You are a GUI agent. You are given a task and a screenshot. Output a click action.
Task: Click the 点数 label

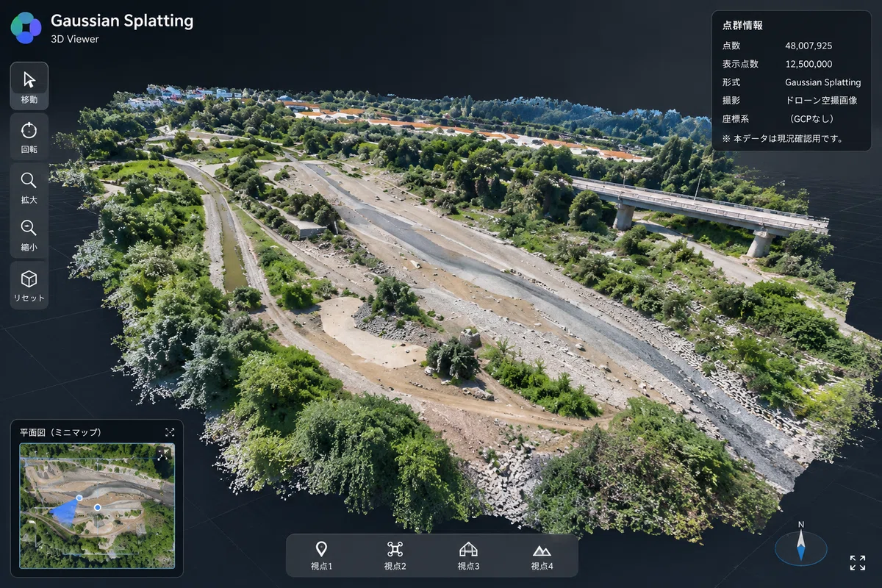731,46
